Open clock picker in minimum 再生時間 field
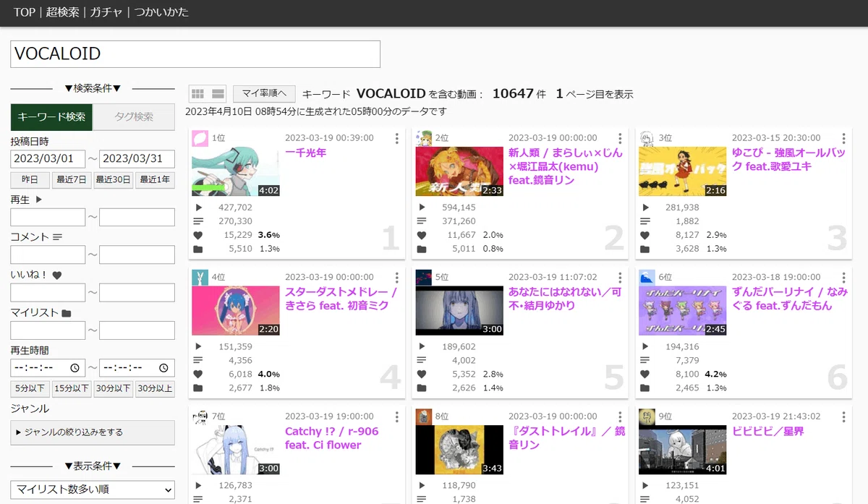 click(75, 368)
